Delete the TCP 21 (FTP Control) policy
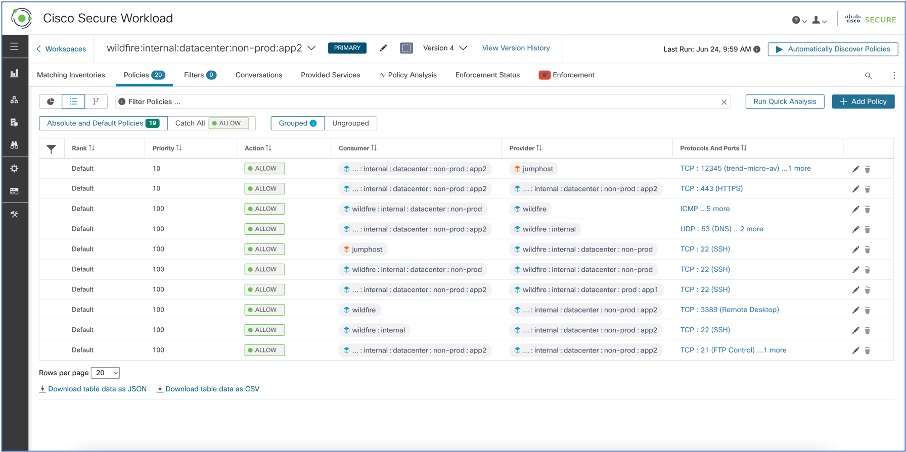The image size is (906, 452). tap(867, 351)
